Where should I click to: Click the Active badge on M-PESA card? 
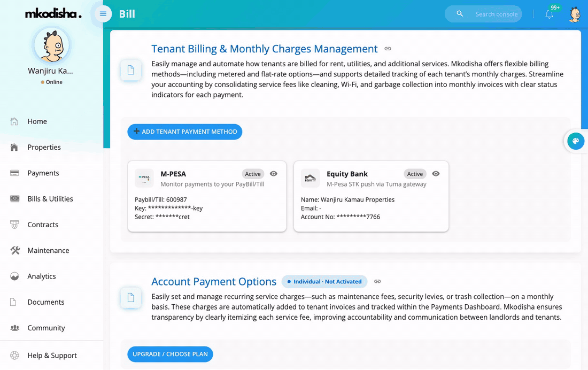[x=253, y=174]
